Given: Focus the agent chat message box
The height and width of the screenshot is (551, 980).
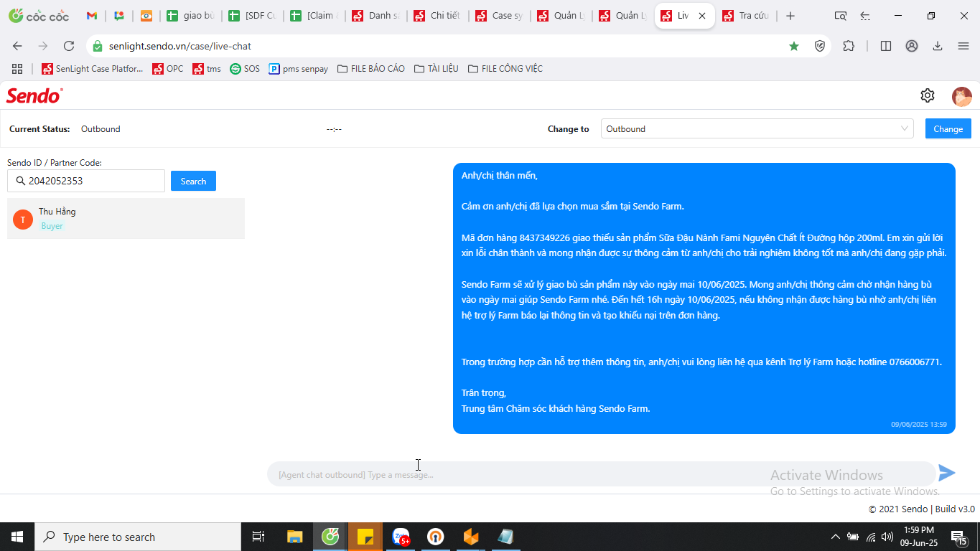Looking at the screenshot, I should [601, 474].
